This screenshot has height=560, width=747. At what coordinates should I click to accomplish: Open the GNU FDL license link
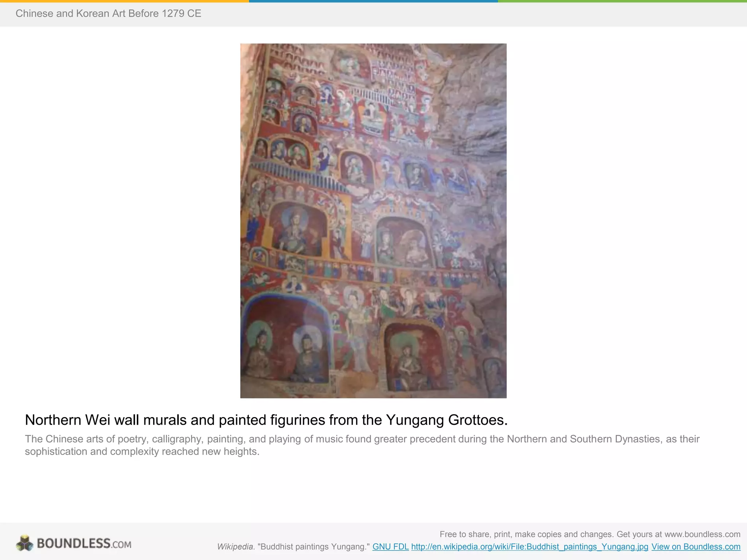click(x=390, y=547)
